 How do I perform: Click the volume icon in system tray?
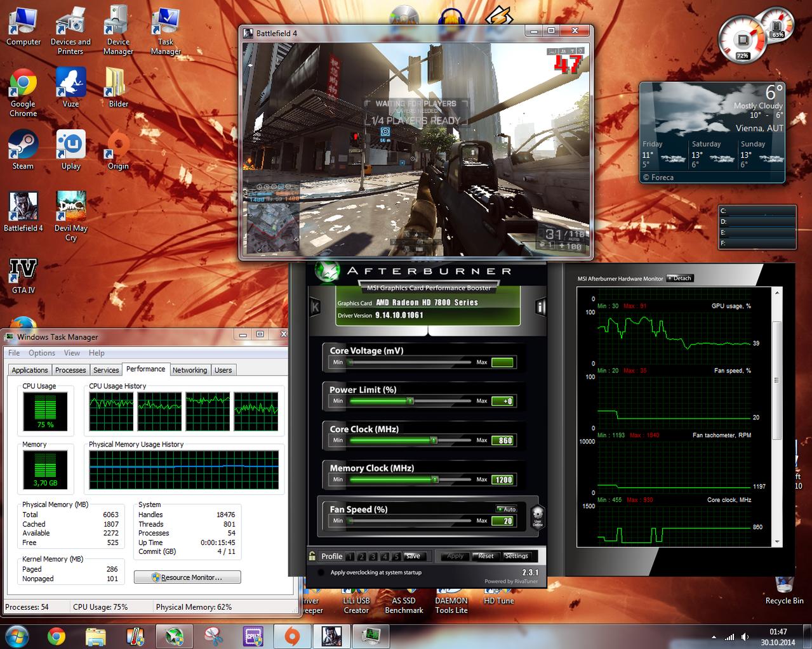[746, 637]
